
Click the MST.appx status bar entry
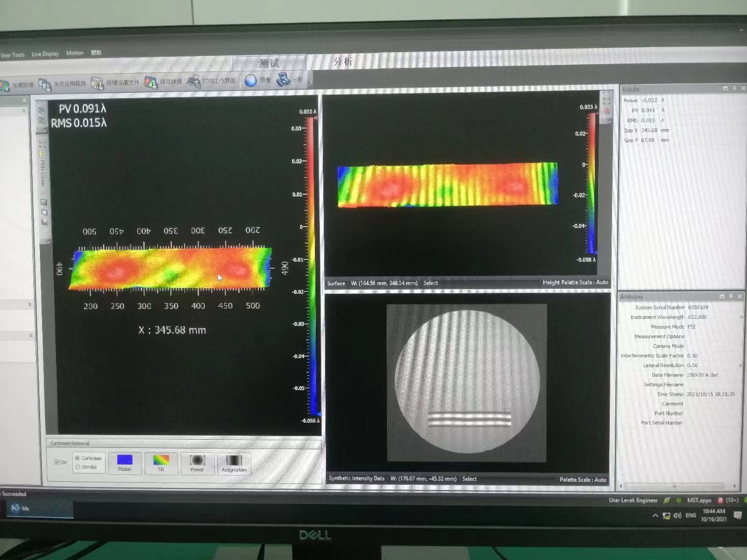click(699, 500)
